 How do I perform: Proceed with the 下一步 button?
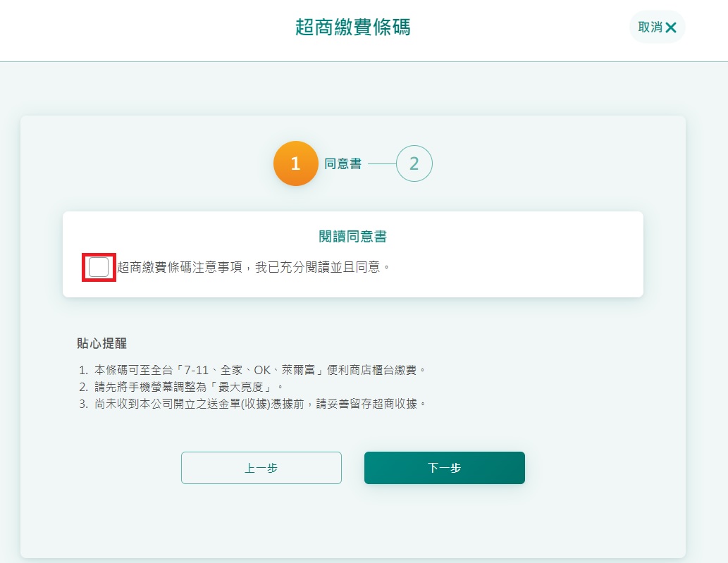coord(444,468)
